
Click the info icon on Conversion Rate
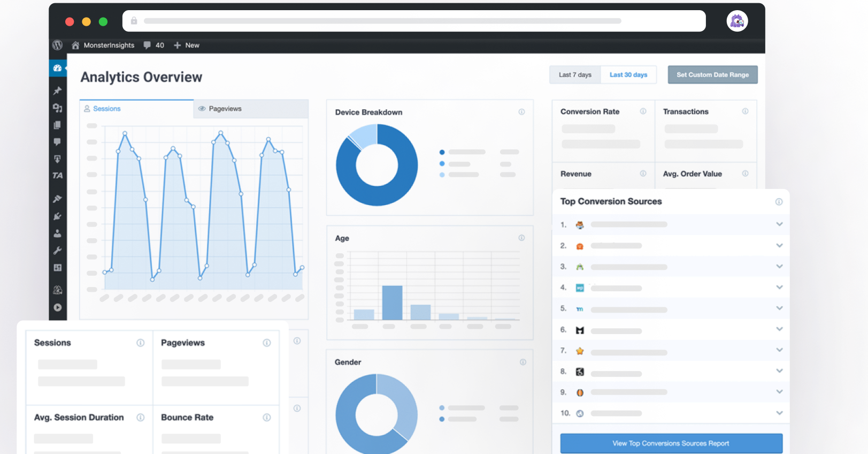[643, 111]
